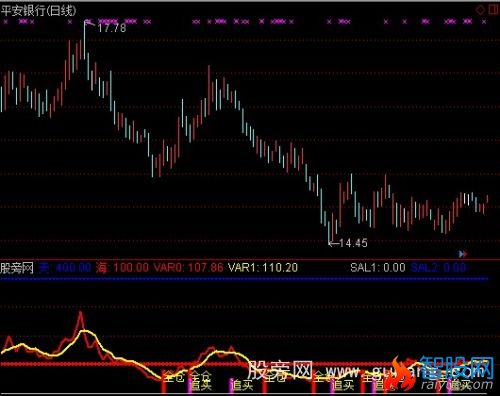Click the blue 天 400.00 value

click(x=65, y=268)
